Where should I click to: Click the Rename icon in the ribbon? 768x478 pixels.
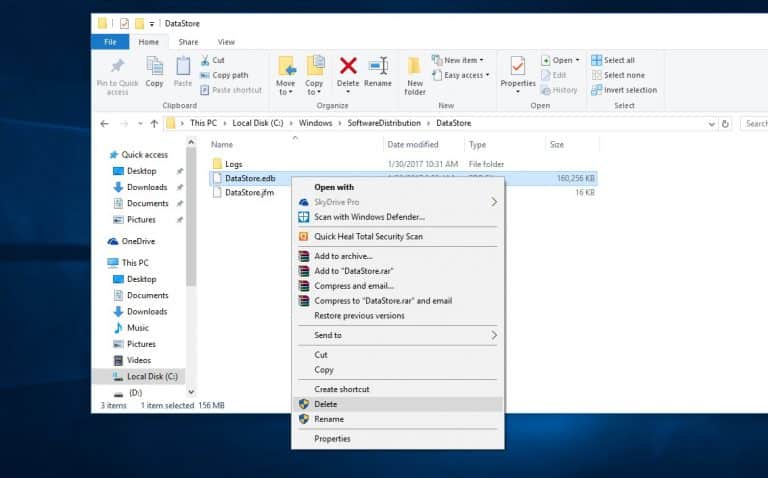click(x=378, y=72)
